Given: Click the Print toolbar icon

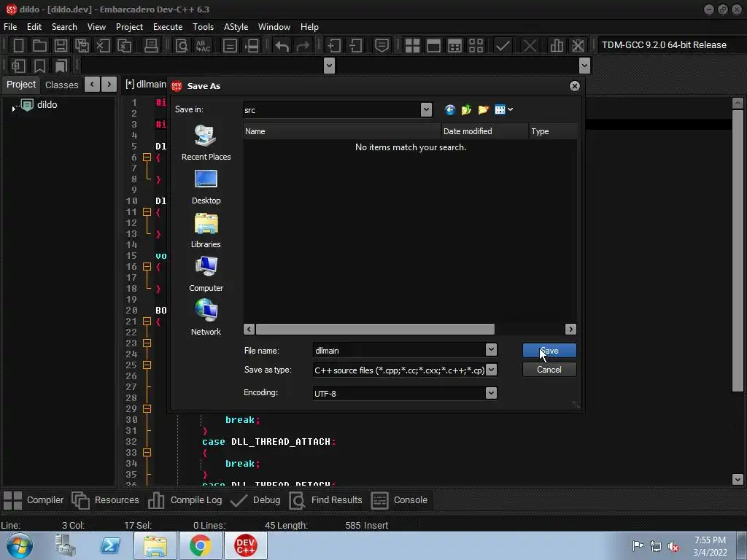Looking at the screenshot, I should pos(151,46).
